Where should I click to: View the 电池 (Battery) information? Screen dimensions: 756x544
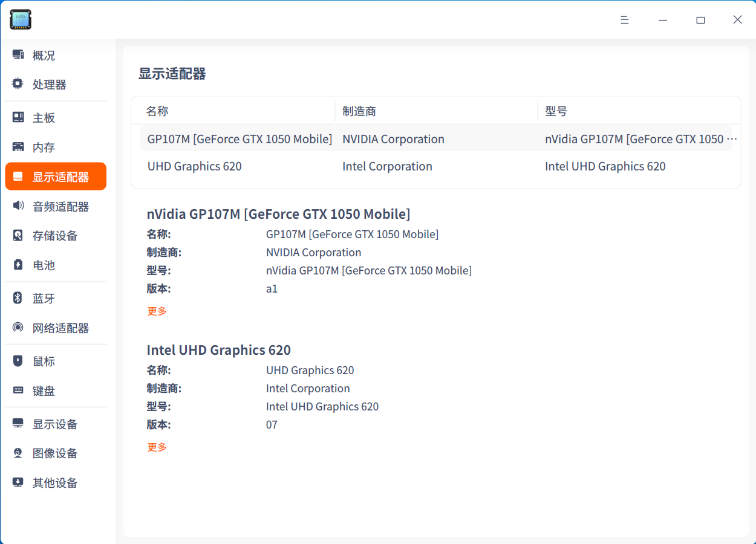click(44, 265)
